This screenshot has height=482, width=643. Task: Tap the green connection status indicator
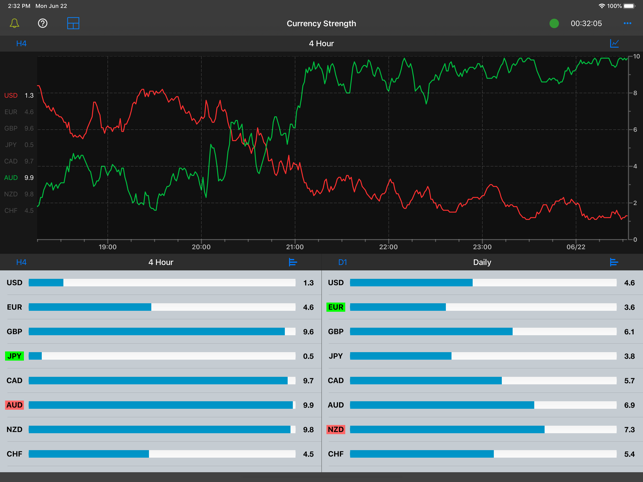point(554,23)
